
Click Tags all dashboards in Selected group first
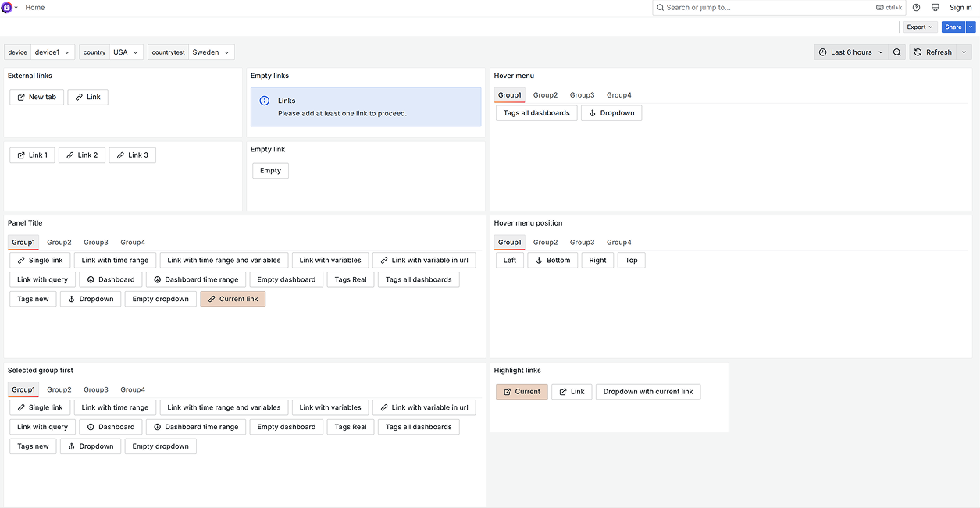coord(419,427)
